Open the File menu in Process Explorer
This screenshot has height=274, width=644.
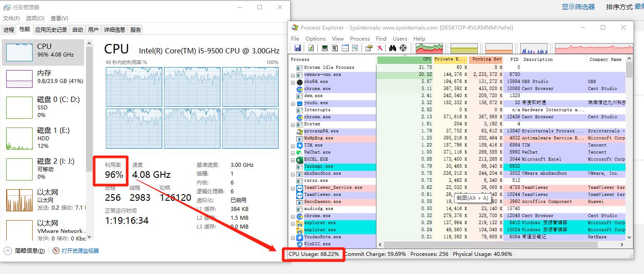(295, 38)
